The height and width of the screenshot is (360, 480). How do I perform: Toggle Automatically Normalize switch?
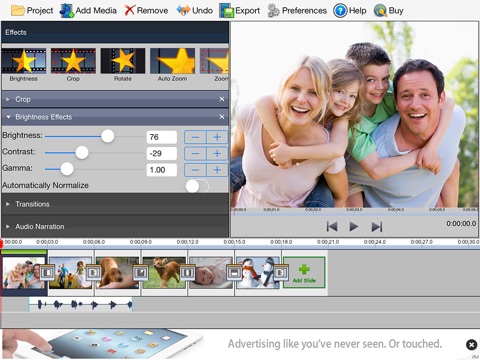pyautogui.click(x=197, y=186)
